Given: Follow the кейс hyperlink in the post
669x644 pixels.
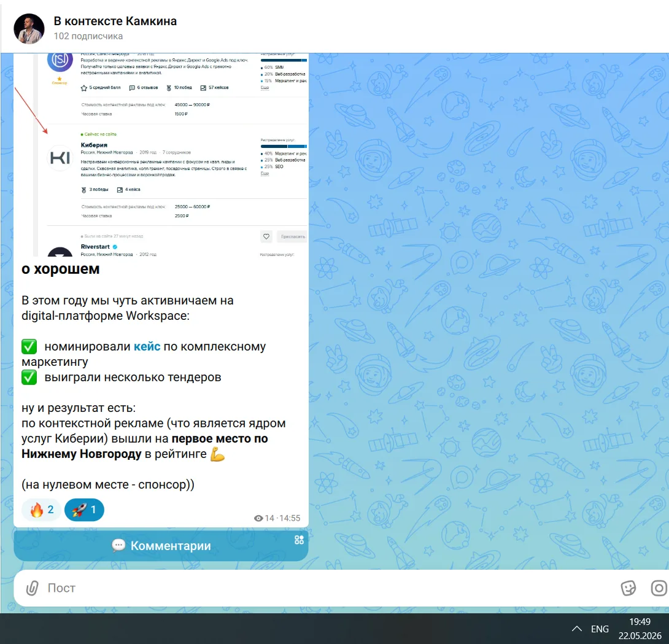Looking at the screenshot, I should (147, 346).
